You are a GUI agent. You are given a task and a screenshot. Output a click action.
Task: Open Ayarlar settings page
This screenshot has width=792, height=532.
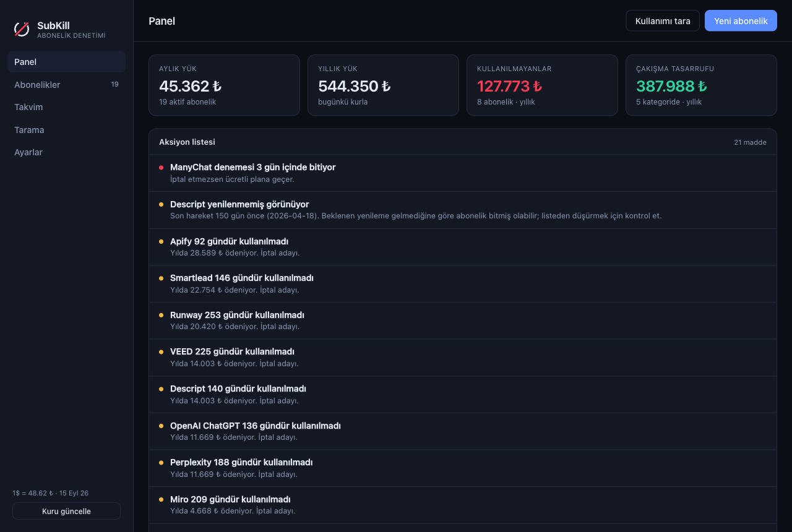(66, 152)
